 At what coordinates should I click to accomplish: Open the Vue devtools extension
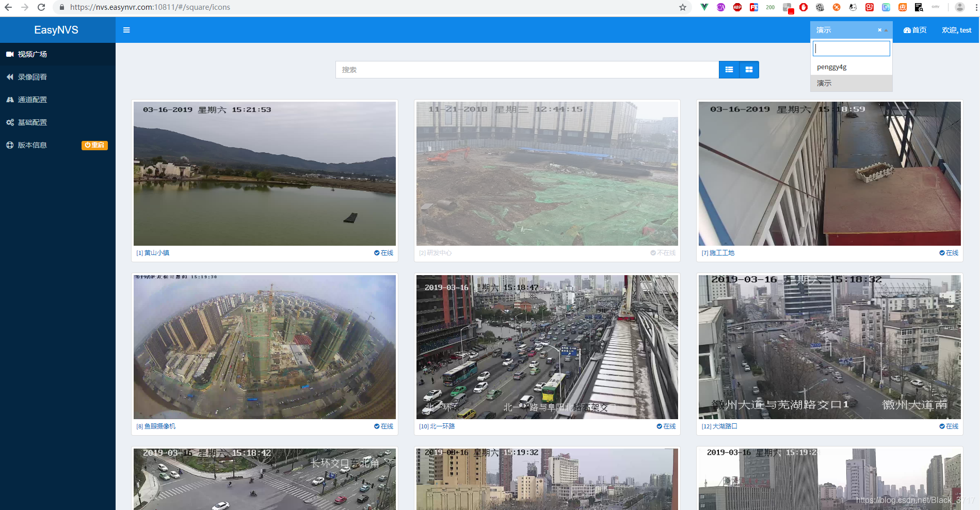[704, 7]
